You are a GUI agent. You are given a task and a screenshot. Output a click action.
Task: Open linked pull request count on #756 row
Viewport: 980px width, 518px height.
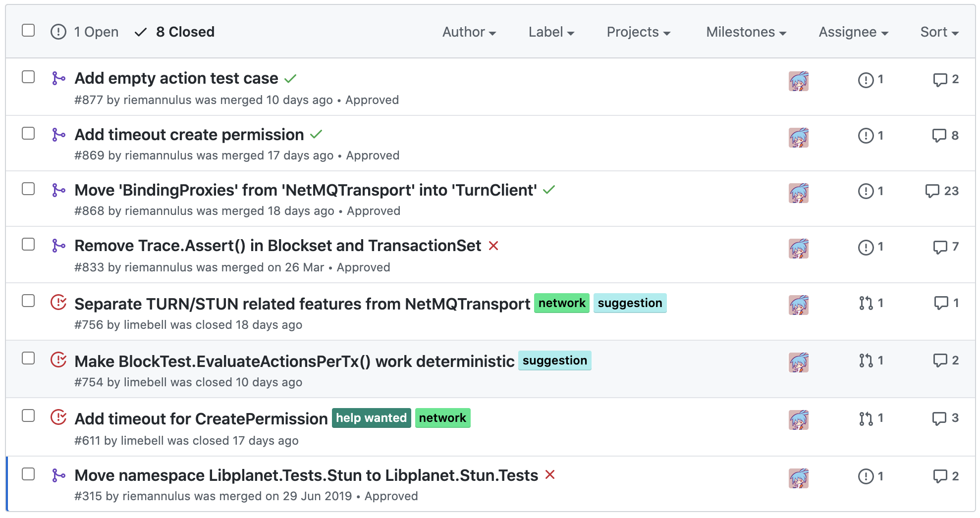tap(871, 303)
